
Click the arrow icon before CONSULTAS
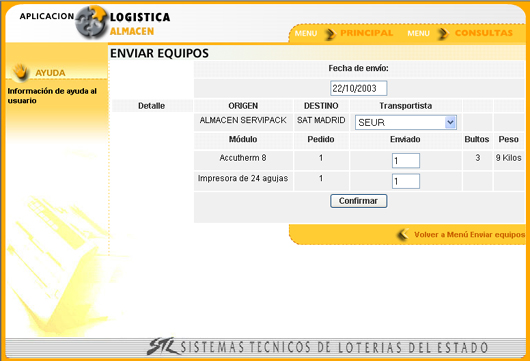(443, 33)
